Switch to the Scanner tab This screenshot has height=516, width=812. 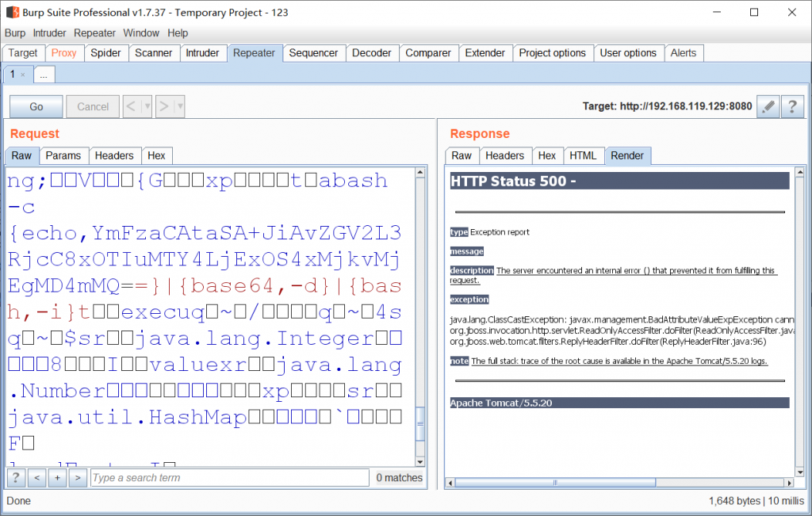point(153,53)
